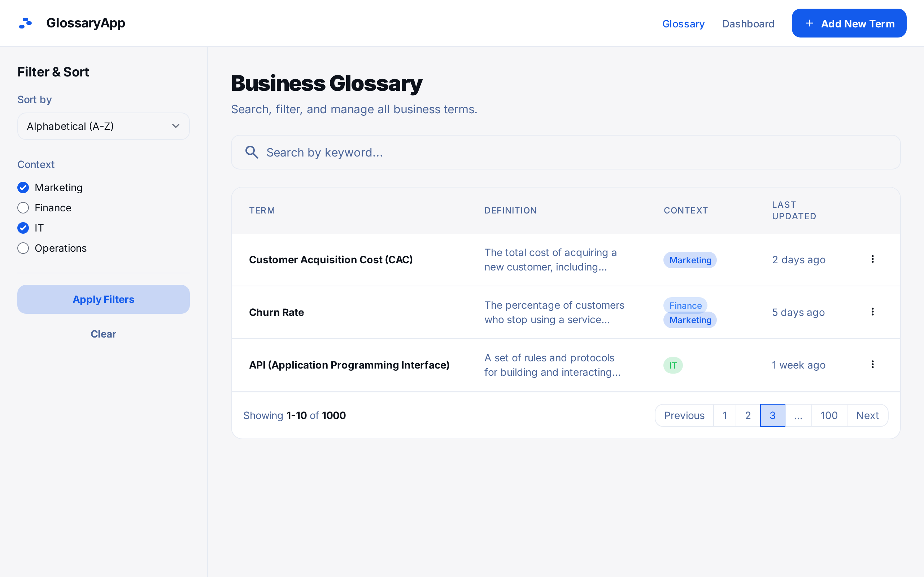Screen dimensions: 924x577
Task: Open the API row's three-dot menu
Action: tap(872, 365)
